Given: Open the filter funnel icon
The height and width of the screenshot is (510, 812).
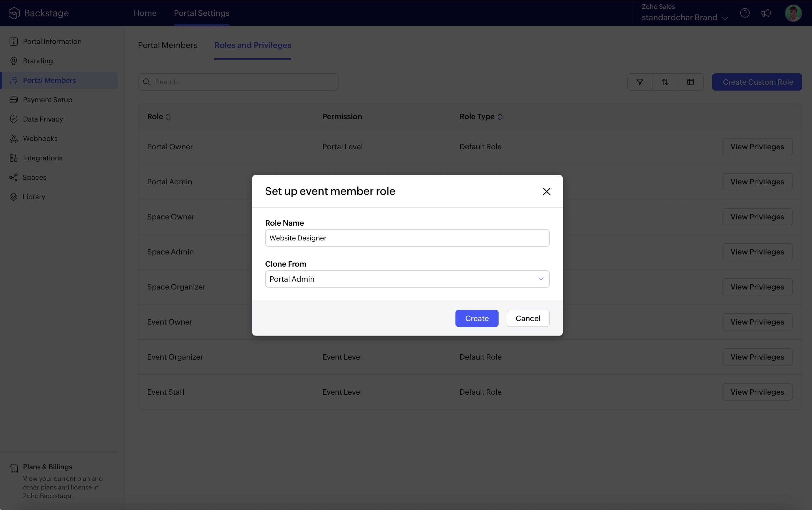Looking at the screenshot, I should pyautogui.click(x=640, y=82).
